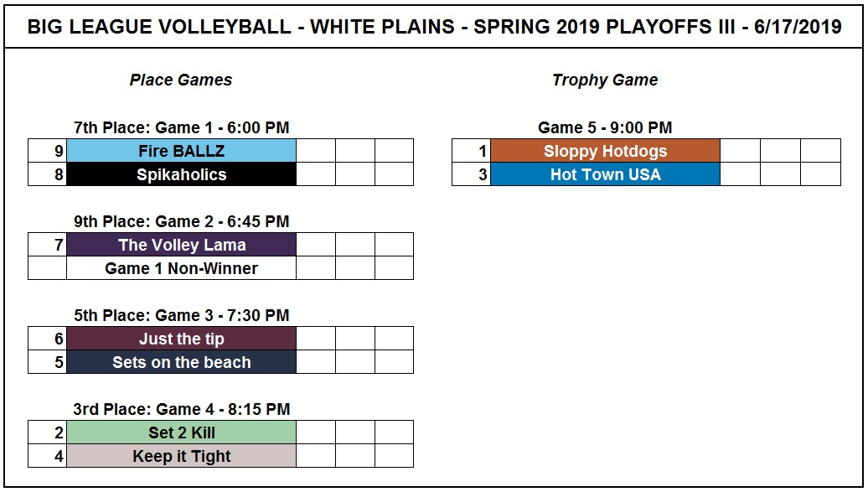
Task: Click the Keep it Tight team cell
Action: pos(182,456)
